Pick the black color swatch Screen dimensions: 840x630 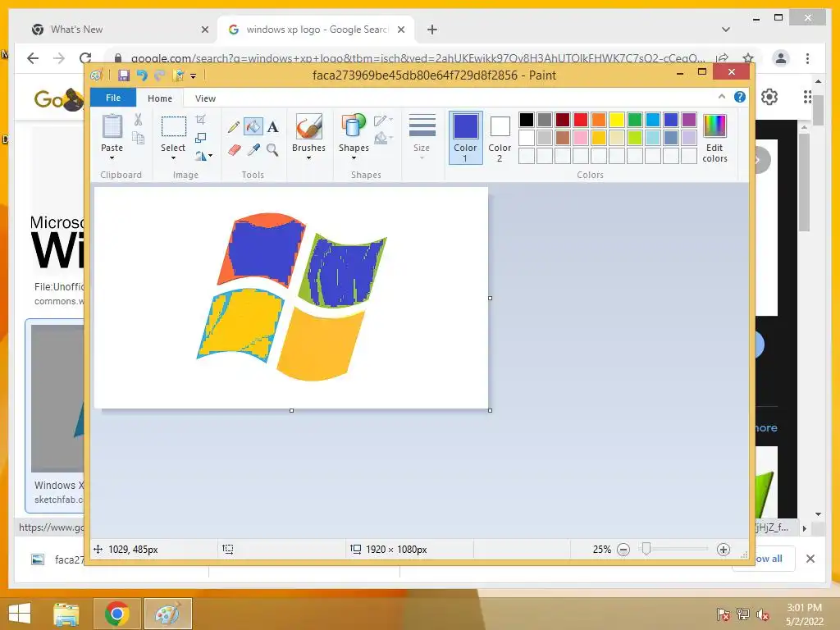click(x=527, y=120)
